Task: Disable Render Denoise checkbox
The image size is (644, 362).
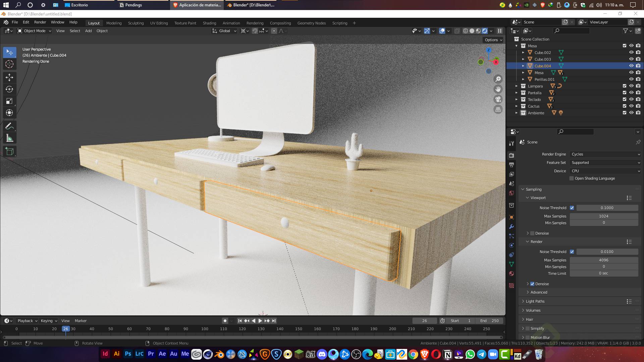Action: pos(532,284)
